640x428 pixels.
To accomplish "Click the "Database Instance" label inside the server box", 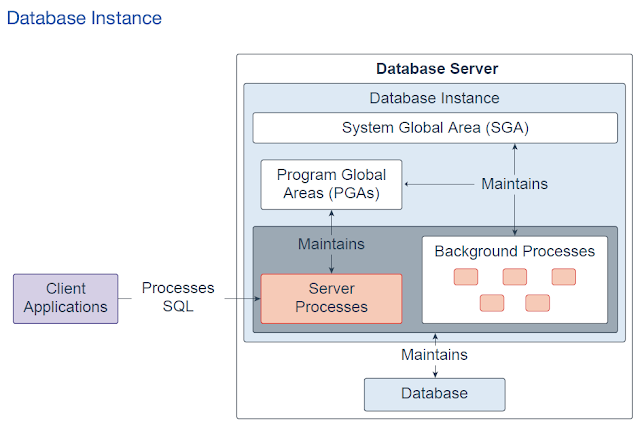I will 434,98.
